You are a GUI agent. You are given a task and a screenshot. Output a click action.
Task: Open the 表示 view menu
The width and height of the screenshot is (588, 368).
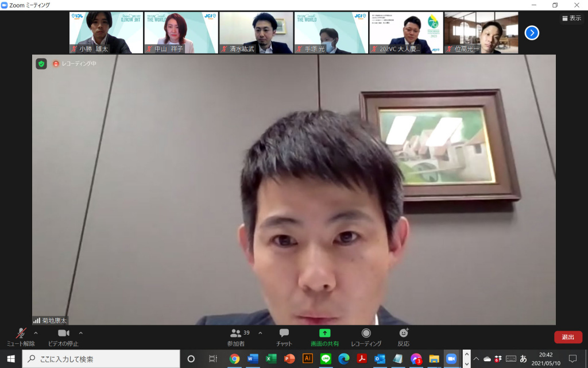click(571, 18)
